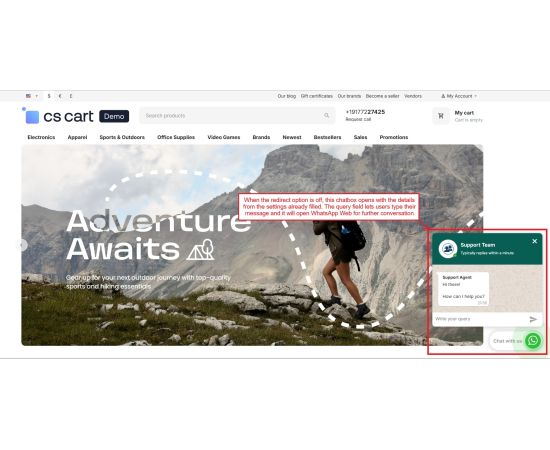This screenshot has height=450, width=550.
Task: Click the green WhatsApp chat icon
Action: click(x=533, y=340)
